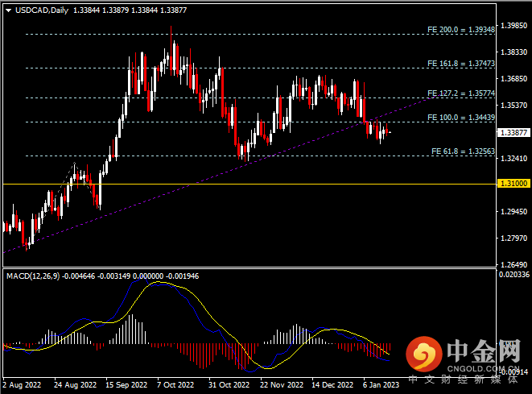Click the yellow MACD signal line peak
Viewport: 532px width, 394px height.
click(x=165, y=283)
